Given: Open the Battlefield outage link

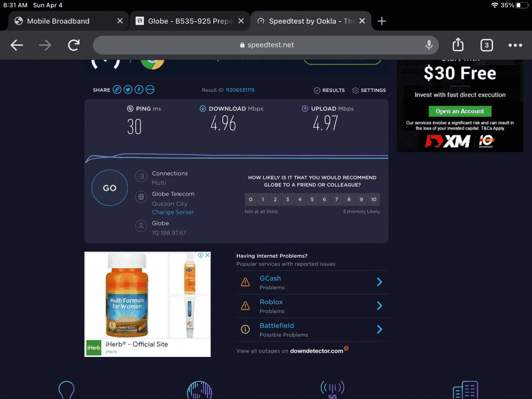Looking at the screenshot, I should [277, 325].
